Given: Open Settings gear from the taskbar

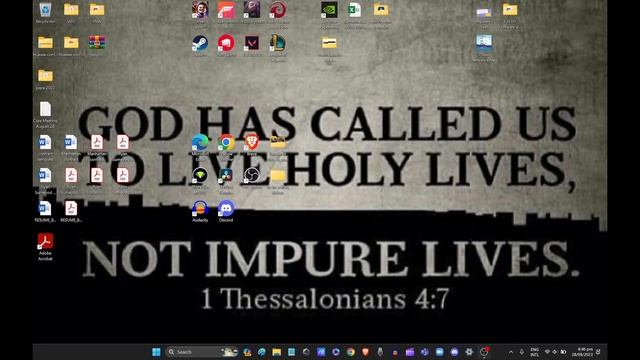Looking at the screenshot, I should pos(469,352).
